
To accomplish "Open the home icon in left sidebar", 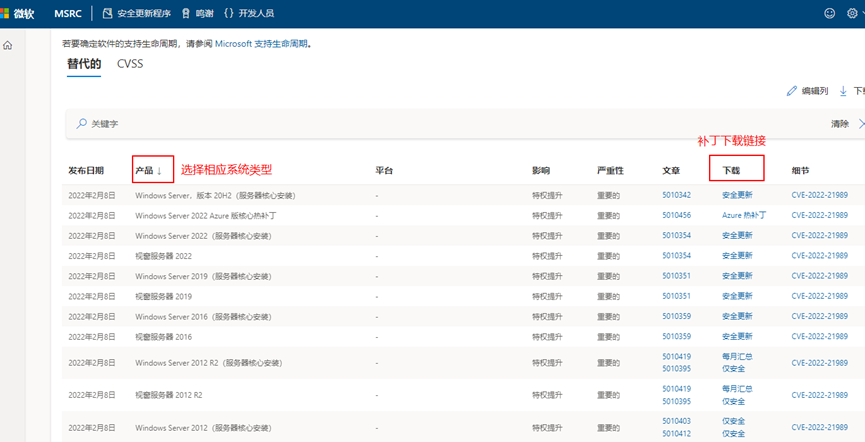I will (8, 46).
